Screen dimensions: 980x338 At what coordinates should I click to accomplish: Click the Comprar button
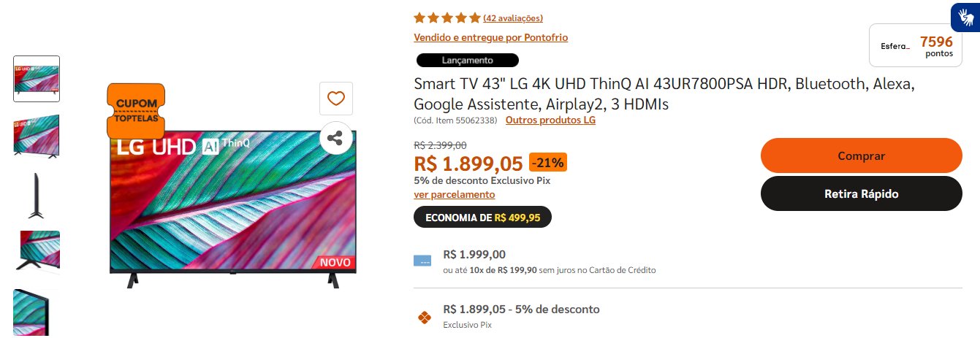tap(862, 155)
